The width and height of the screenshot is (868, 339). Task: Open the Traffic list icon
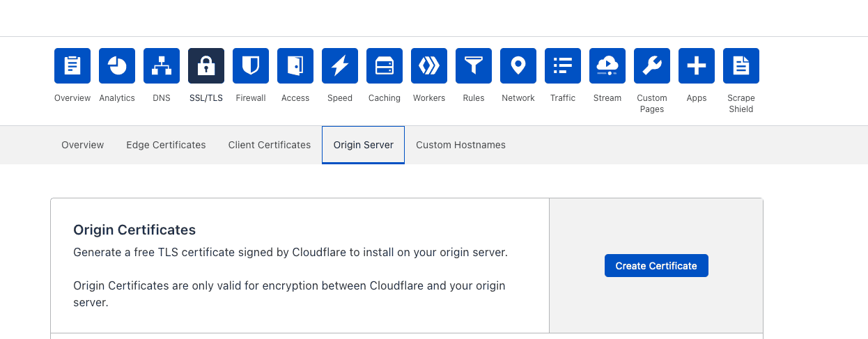pos(563,66)
